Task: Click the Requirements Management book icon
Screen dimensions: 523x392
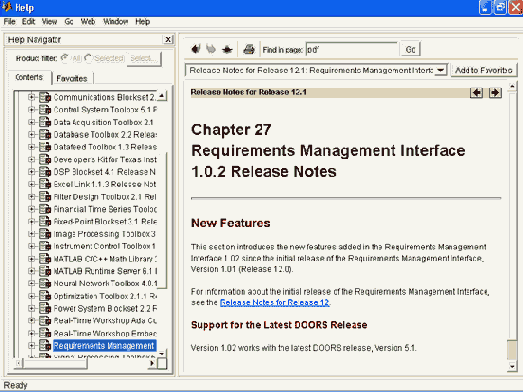Action: pos(45,345)
